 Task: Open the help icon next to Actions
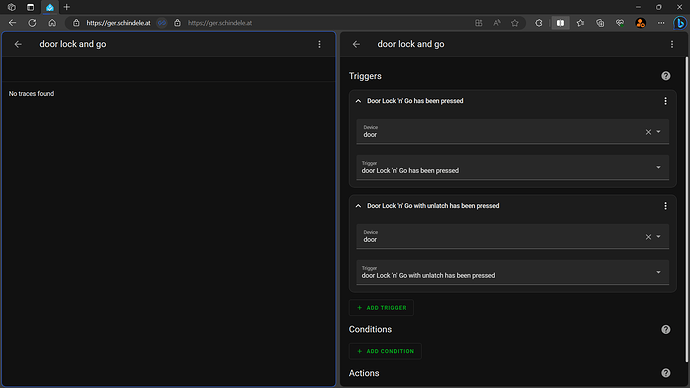coord(665,373)
